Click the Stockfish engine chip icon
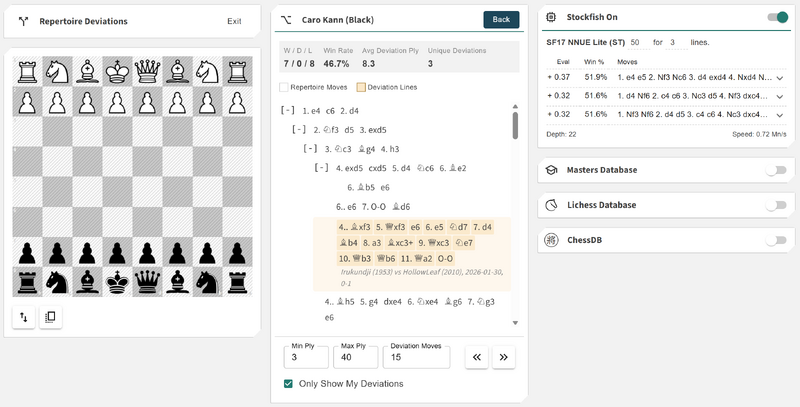 [x=551, y=17]
